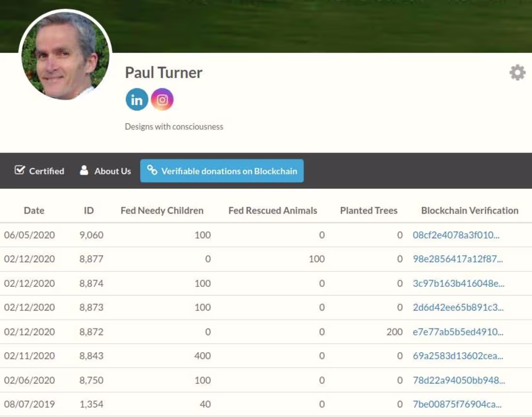Open blockchain hash 08cf2e4078a3f010...
532x417 pixels.
point(456,235)
